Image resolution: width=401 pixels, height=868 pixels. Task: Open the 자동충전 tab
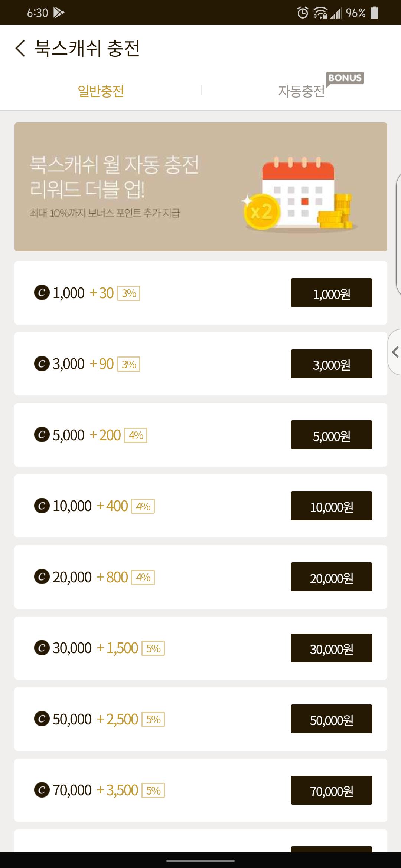301,91
